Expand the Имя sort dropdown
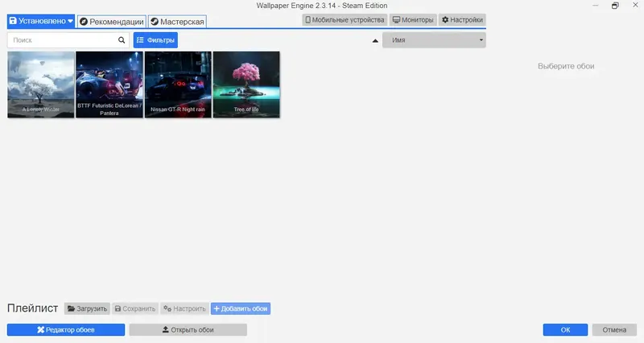Screen dimensions: 644x343 click(x=434, y=39)
